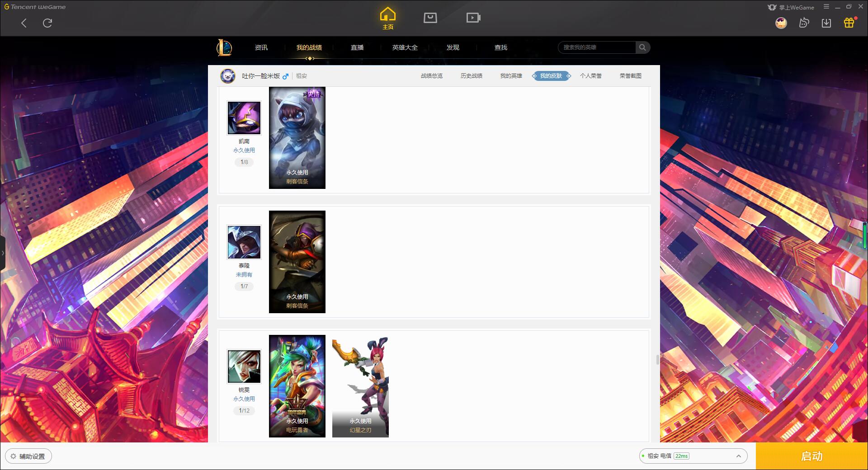Click the 搜索我的英雄 search field
This screenshot has width=868, height=470.
tap(597, 47)
